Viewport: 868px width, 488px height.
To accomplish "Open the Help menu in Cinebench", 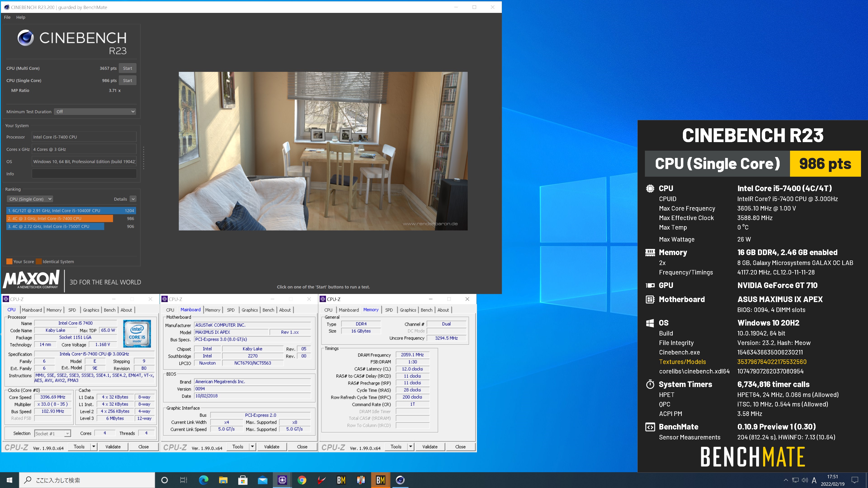I will (x=21, y=17).
